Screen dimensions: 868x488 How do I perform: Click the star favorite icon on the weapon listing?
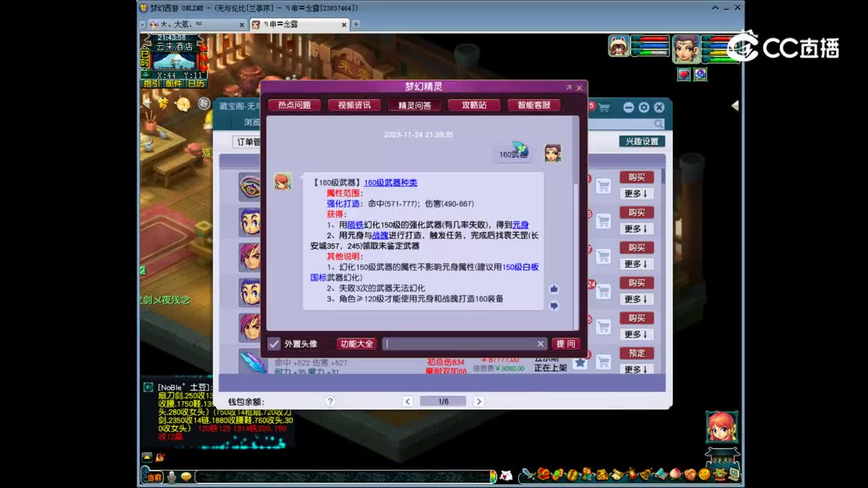tap(580, 364)
